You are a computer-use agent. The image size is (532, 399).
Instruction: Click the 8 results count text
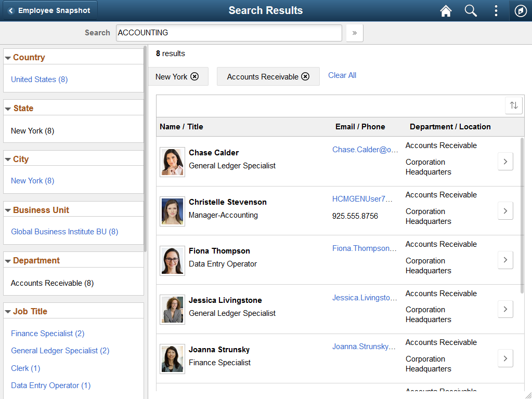tap(171, 54)
